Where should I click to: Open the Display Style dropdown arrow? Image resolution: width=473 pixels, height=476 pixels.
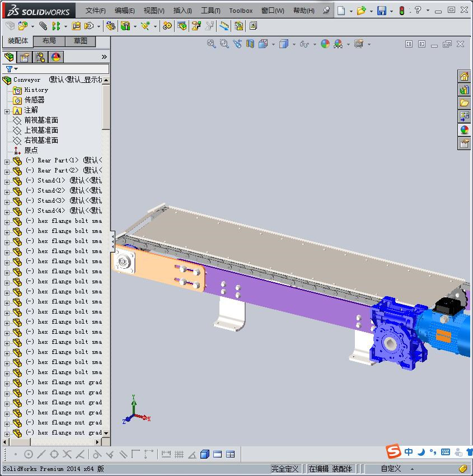coord(294,44)
